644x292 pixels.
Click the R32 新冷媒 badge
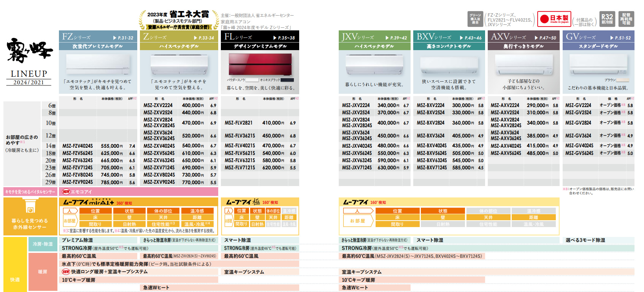607,19
